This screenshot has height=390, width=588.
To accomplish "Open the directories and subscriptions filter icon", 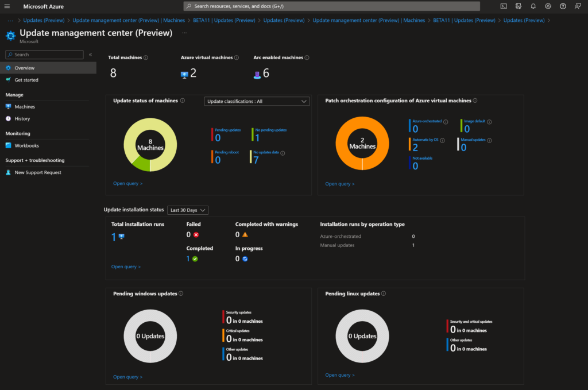I will pyautogui.click(x=519, y=6).
